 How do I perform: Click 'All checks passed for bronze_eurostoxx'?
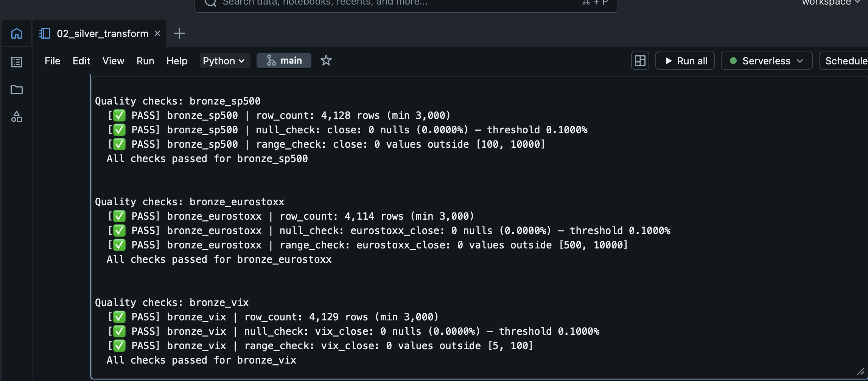tap(219, 259)
